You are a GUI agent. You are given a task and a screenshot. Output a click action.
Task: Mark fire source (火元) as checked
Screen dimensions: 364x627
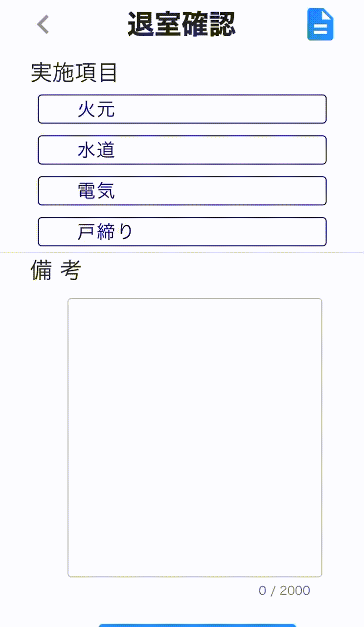182,109
